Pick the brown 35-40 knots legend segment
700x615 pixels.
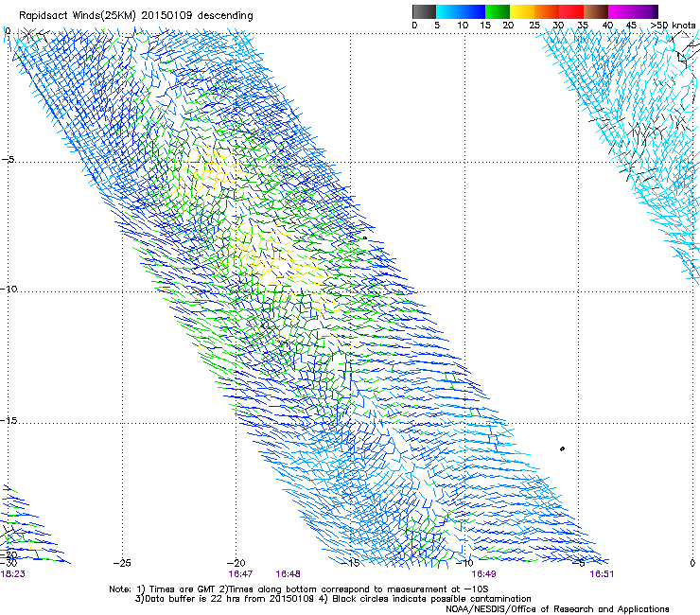click(x=596, y=11)
